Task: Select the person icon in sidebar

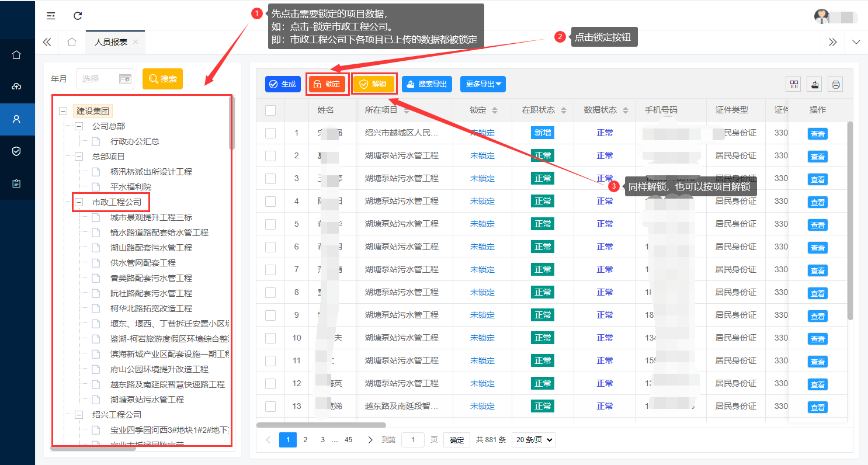Action: tap(16, 119)
